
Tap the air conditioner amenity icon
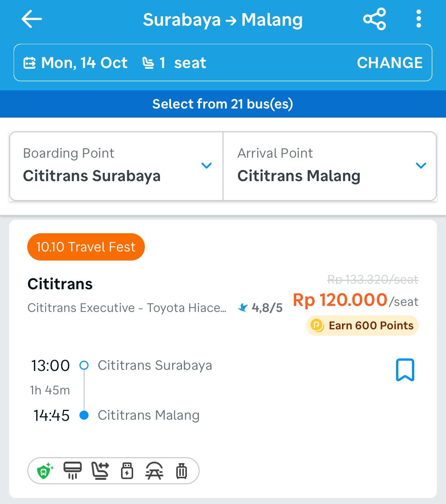(x=72, y=471)
